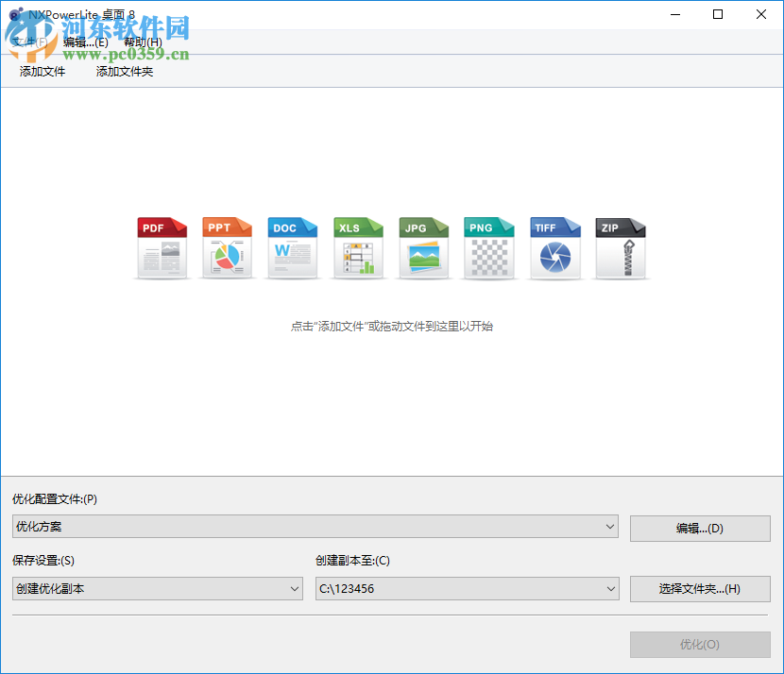Open the 编辑(E) menu
Viewport: 784px width, 674px height.
point(85,42)
